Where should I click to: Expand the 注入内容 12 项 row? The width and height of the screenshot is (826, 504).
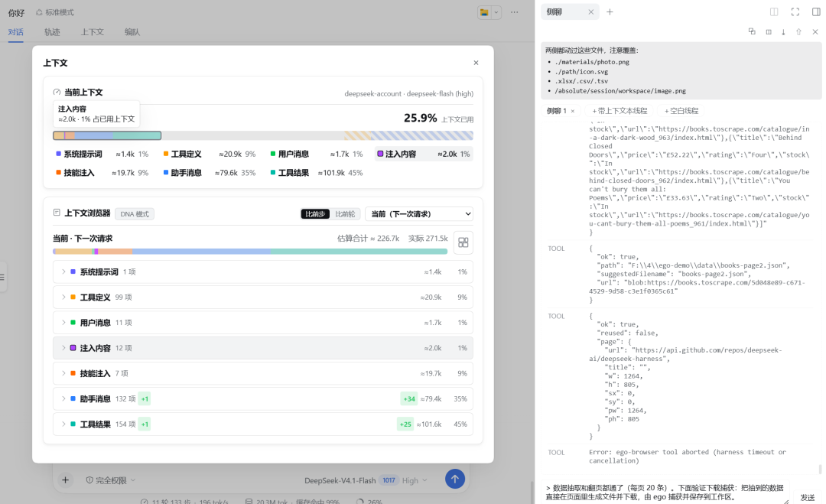pos(263,347)
